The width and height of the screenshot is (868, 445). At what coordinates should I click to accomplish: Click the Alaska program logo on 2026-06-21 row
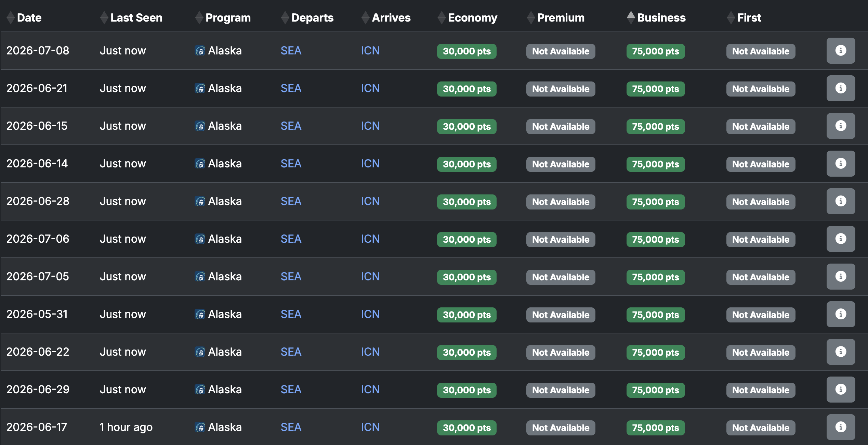pos(200,89)
